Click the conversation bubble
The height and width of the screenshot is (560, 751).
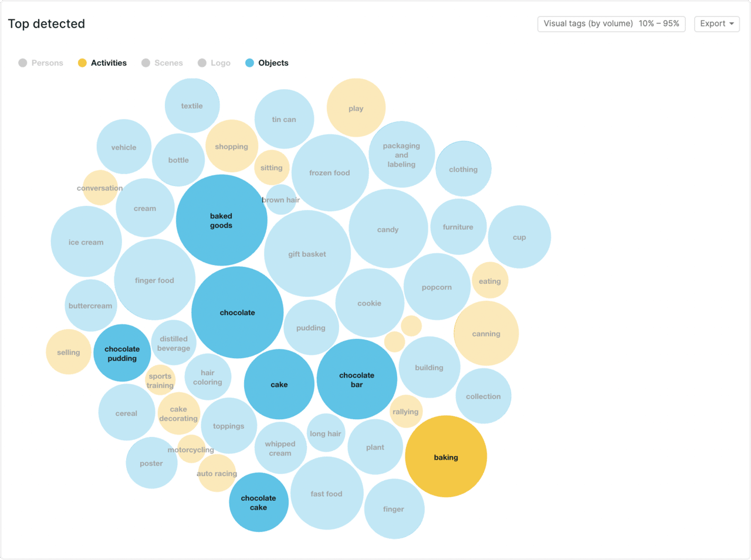point(100,188)
